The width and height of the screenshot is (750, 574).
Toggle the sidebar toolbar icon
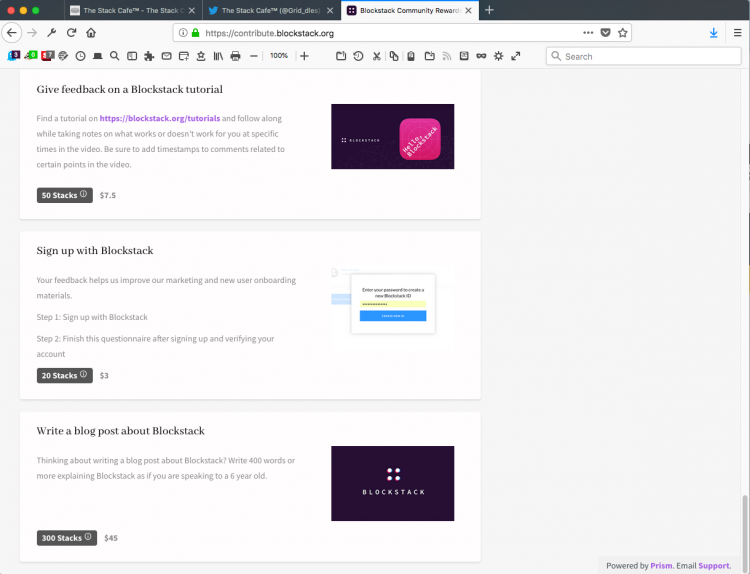tap(132, 56)
